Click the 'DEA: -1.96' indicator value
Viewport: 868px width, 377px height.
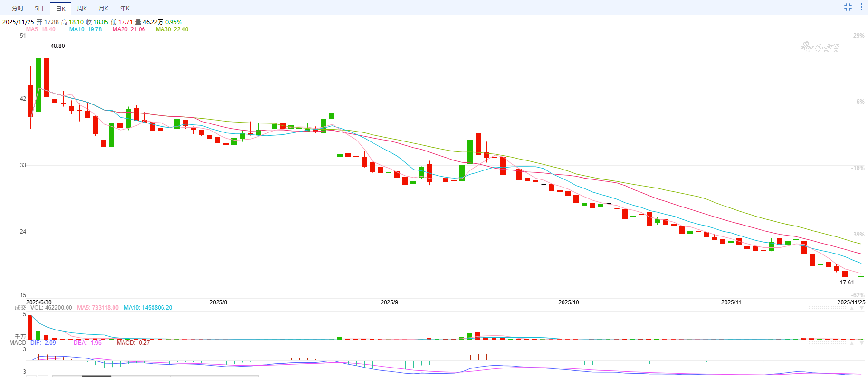[x=88, y=343]
